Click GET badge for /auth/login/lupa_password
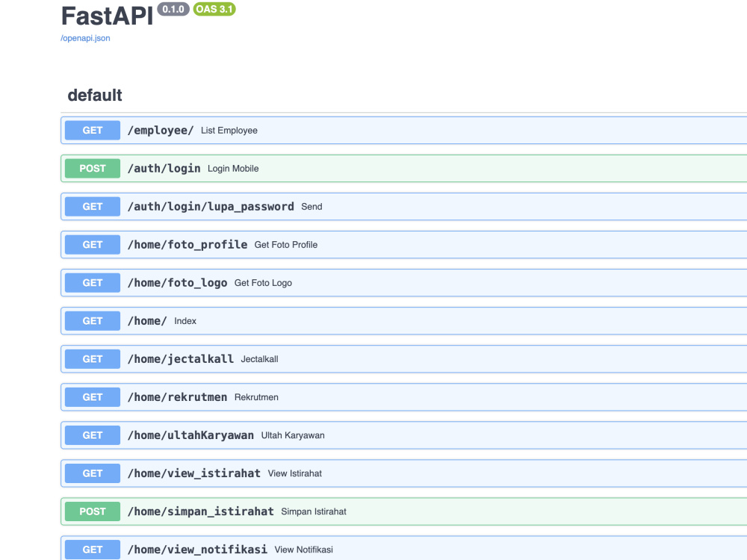The width and height of the screenshot is (747, 560). click(93, 207)
